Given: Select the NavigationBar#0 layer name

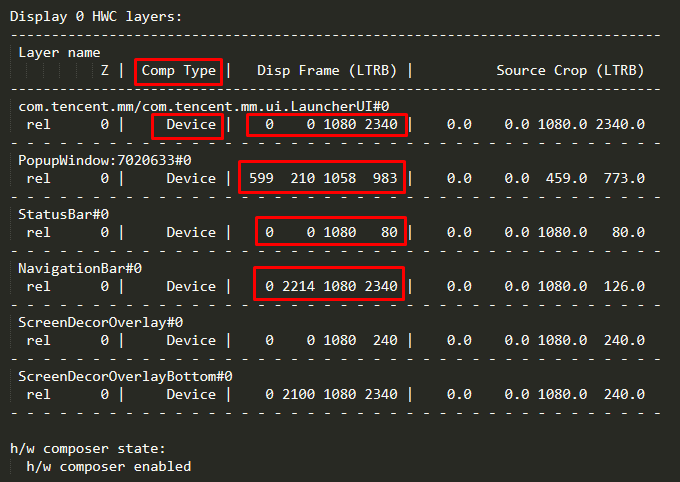Looking at the screenshot, I should tap(80, 269).
